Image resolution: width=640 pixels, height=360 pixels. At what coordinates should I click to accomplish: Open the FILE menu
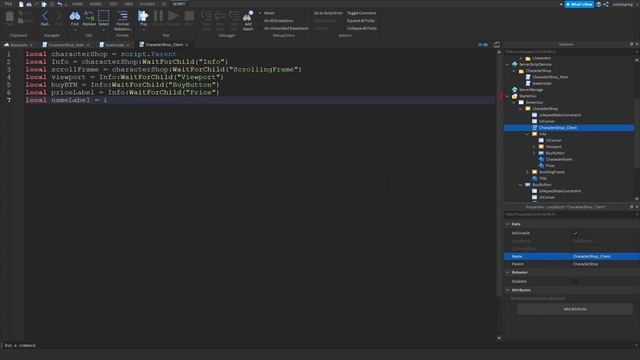tap(8, 4)
